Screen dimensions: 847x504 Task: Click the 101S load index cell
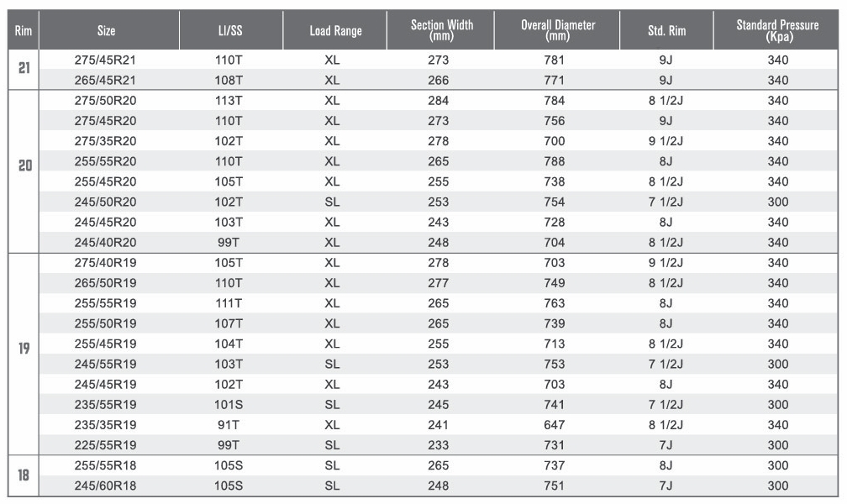(x=229, y=405)
